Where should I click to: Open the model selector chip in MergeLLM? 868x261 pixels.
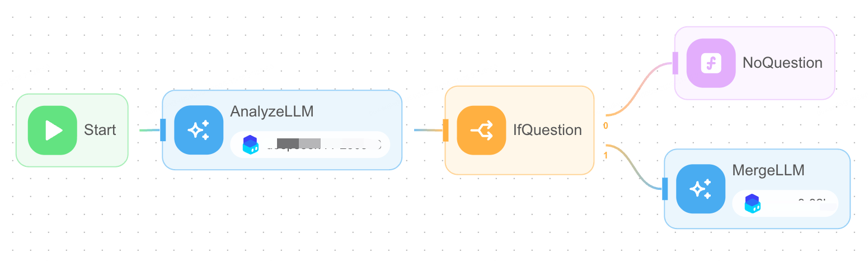[785, 203]
